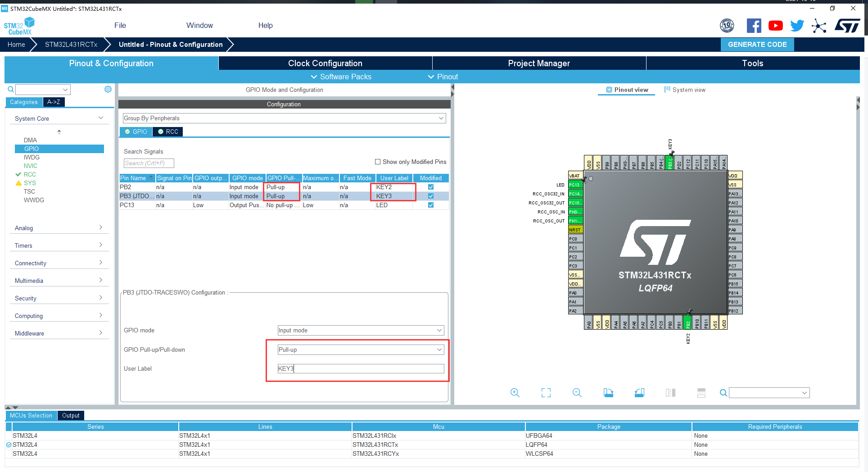
Task: Select the VBAT pin on the chip
Action: [x=575, y=176]
